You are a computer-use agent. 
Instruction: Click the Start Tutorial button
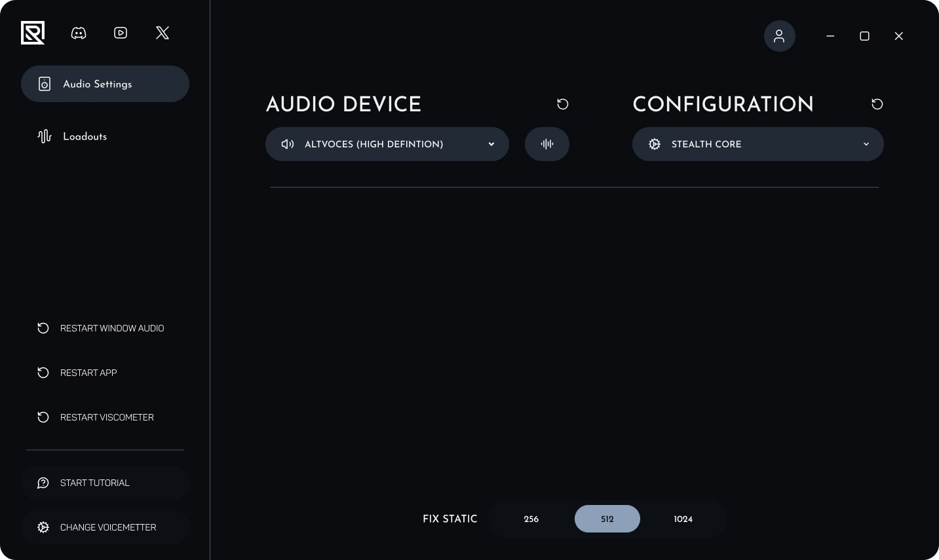(105, 483)
